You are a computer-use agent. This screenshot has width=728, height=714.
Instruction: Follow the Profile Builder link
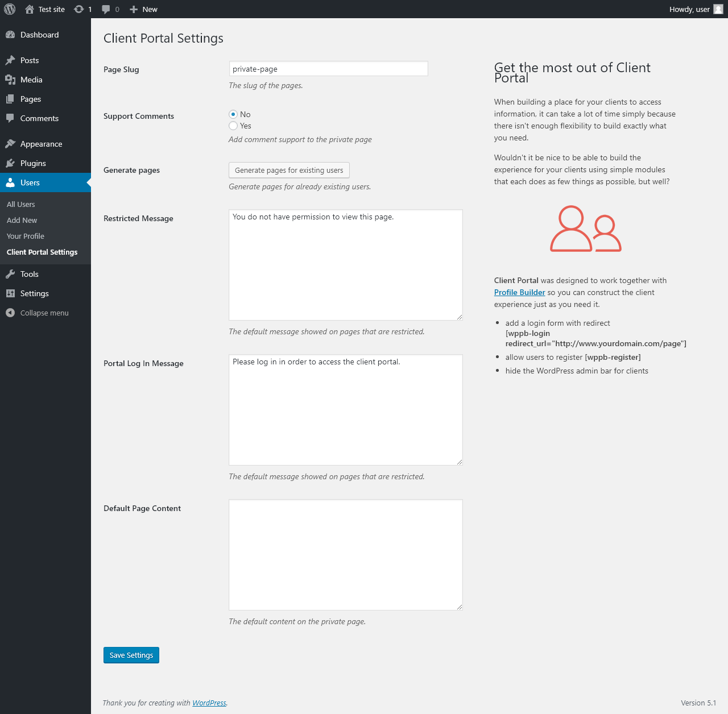[520, 292]
